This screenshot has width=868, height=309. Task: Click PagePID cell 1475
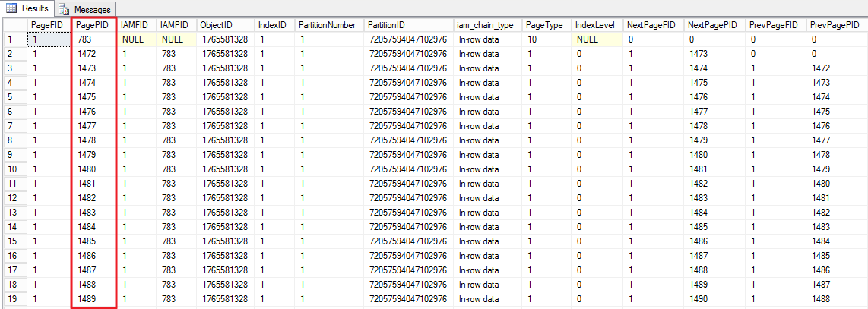pos(93,97)
